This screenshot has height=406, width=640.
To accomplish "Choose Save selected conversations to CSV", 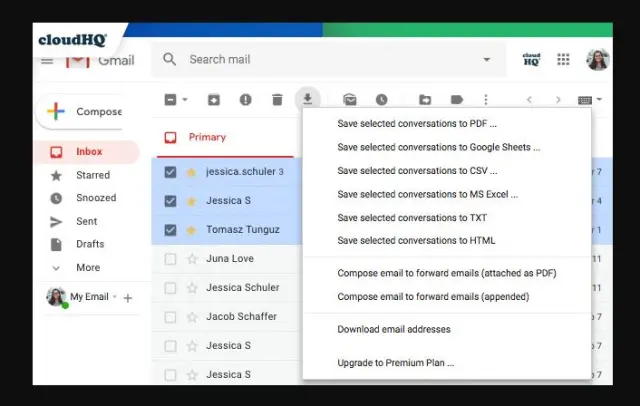I will 417,171.
